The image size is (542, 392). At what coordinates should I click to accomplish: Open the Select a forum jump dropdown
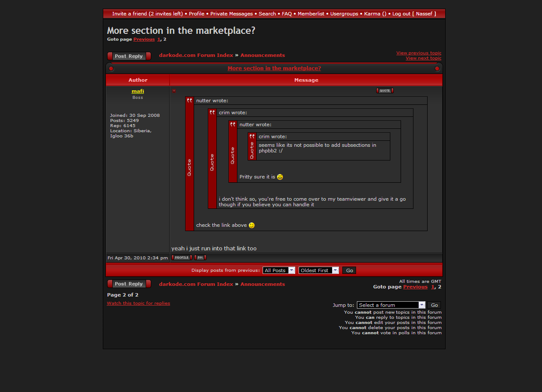(391, 305)
